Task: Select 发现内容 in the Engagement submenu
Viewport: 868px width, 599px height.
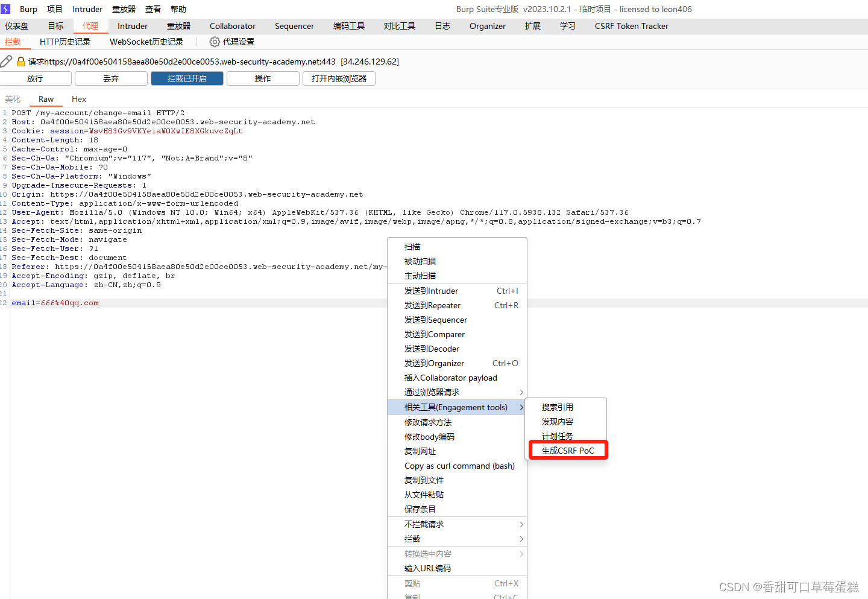Action: [566, 422]
